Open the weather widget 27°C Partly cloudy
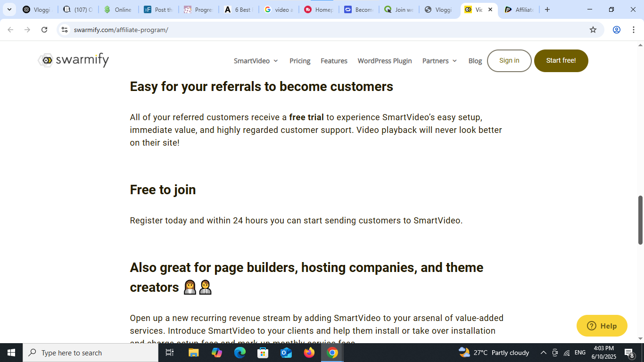Viewport: 644px width, 362px height. click(494, 353)
